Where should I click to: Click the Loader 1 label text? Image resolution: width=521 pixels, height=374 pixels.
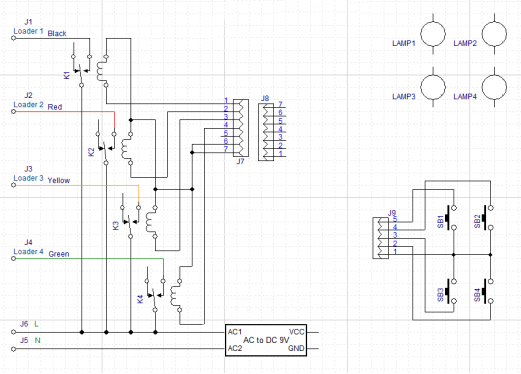click(x=28, y=31)
